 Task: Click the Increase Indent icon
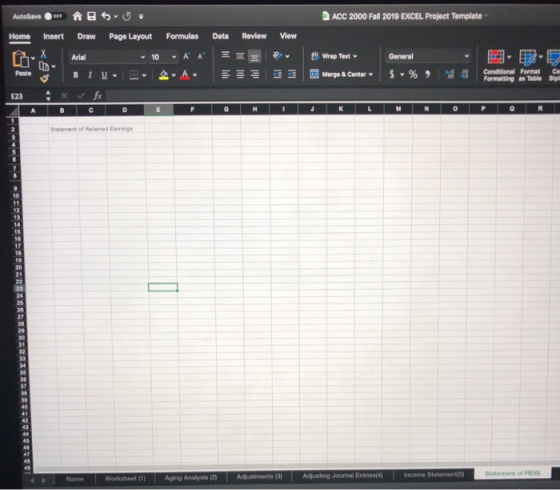(292, 74)
